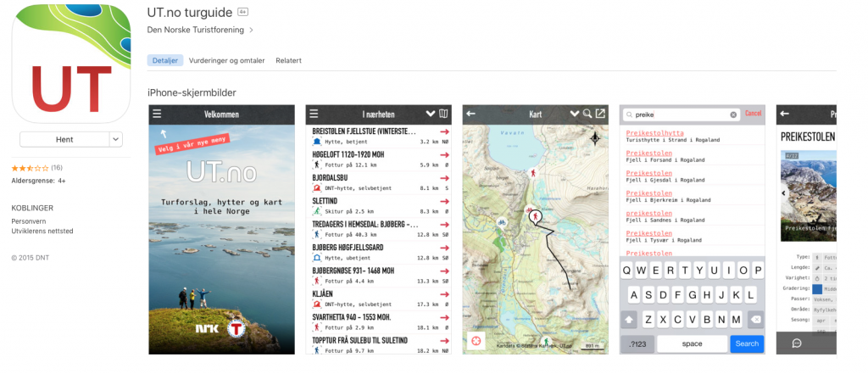Click red arrow for Svarthetta row
Screen dimensions: 868x374
point(444,317)
